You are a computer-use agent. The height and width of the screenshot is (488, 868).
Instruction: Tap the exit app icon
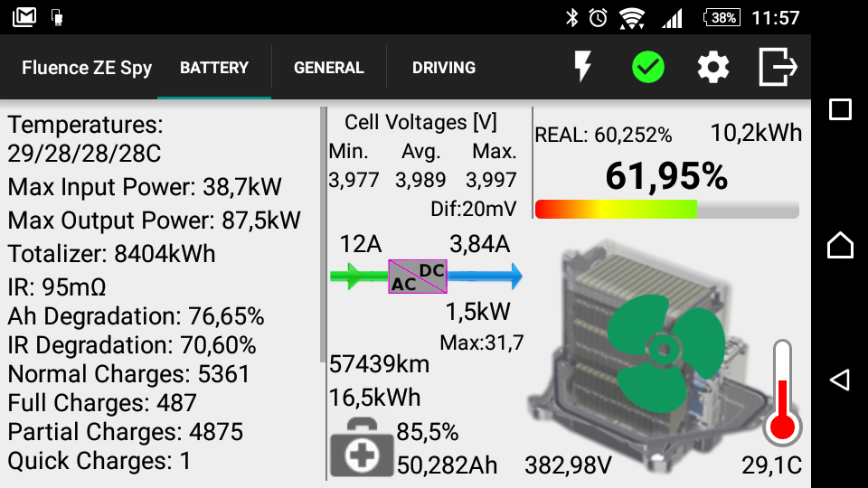(x=778, y=68)
